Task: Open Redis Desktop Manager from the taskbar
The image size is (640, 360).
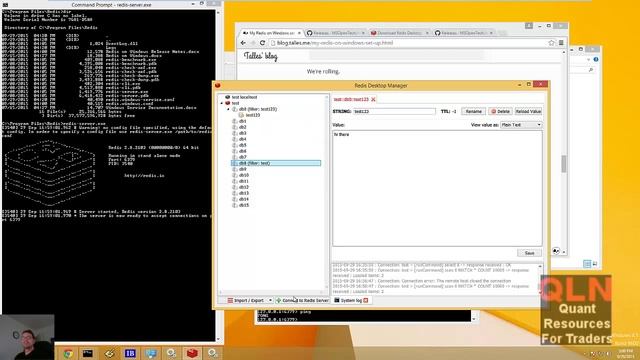Action: [192, 353]
